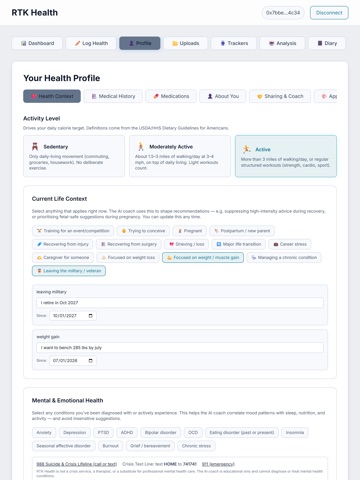Toggle Leaving the military / veteran chip
Viewport: 360px width, 480px height.
click(x=69, y=271)
